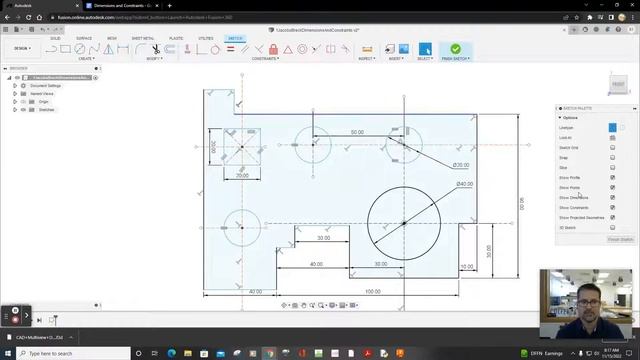Click the Windows search box
Image resolution: width=640 pixels, height=360 pixels.
click(73, 353)
